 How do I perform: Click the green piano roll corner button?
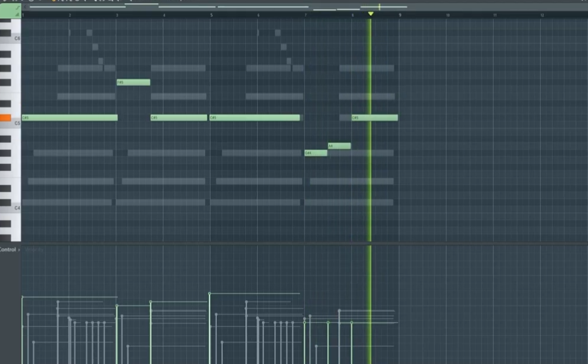point(10,11)
